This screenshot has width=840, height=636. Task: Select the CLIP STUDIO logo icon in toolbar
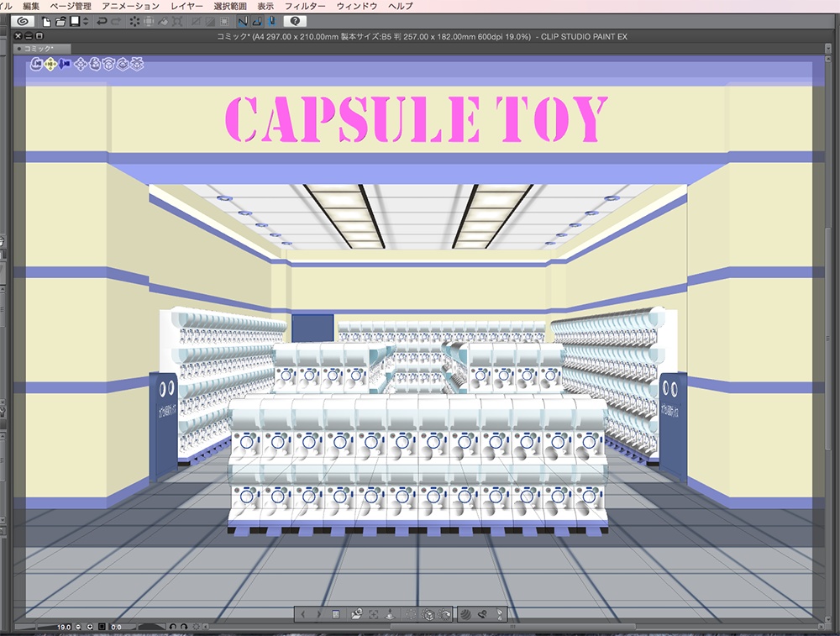coord(21,21)
